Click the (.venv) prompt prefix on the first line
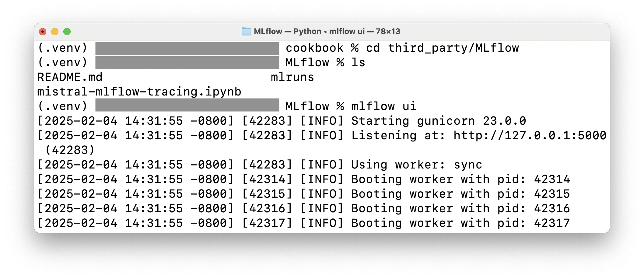 click(62, 47)
